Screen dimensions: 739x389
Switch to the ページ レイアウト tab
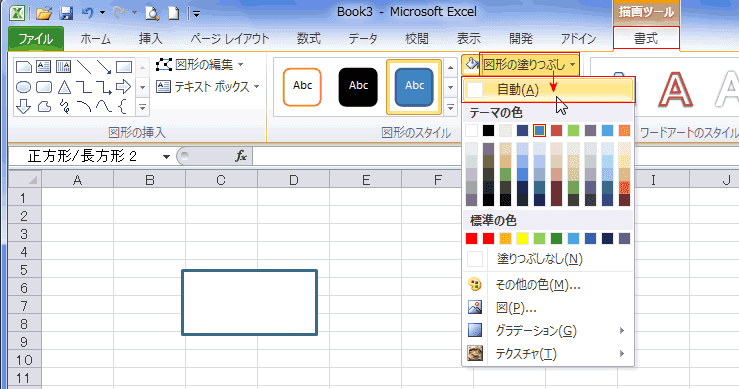click(x=230, y=39)
